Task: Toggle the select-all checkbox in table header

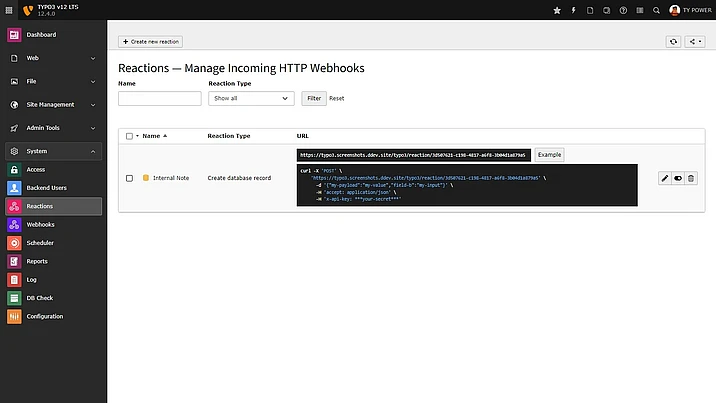Action: [129, 135]
